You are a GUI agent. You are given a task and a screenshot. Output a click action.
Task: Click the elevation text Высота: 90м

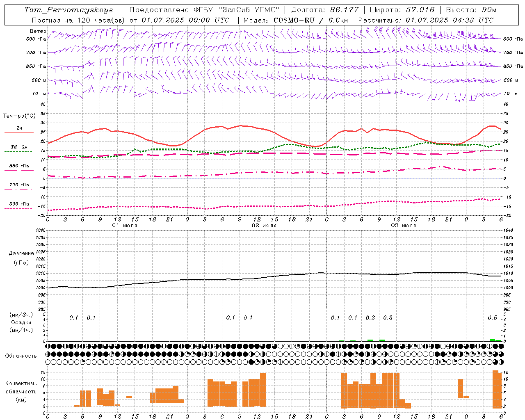471,10
